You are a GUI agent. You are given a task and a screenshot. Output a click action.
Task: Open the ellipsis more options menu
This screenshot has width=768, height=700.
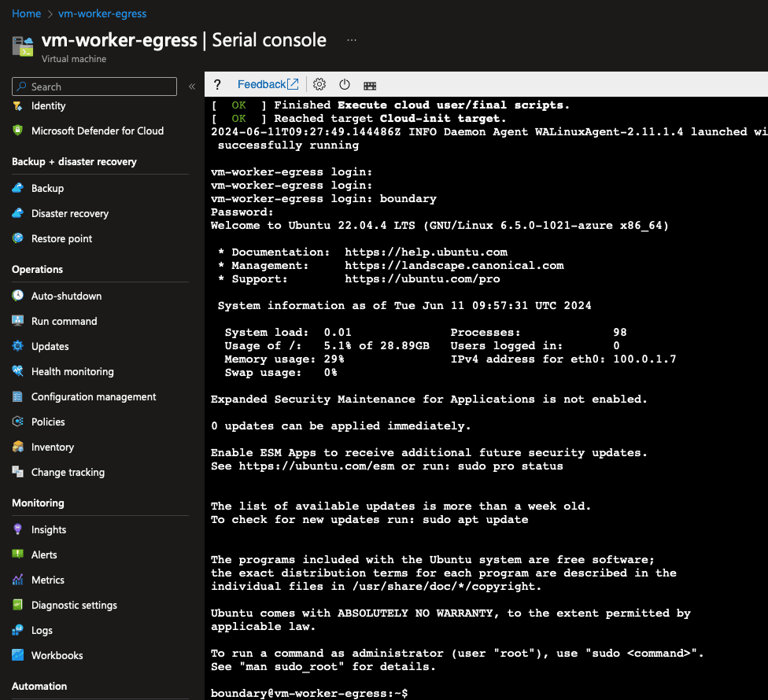[x=352, y=40]
